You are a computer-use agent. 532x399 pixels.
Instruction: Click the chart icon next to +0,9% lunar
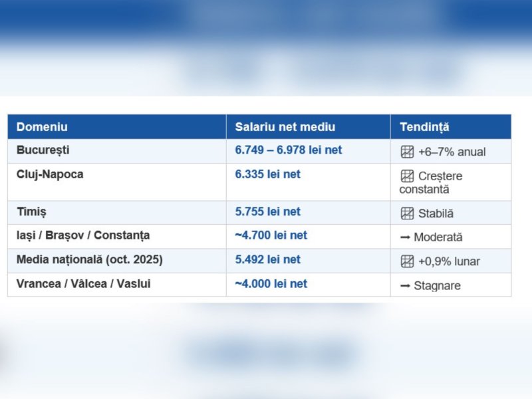tap(407, 261)
